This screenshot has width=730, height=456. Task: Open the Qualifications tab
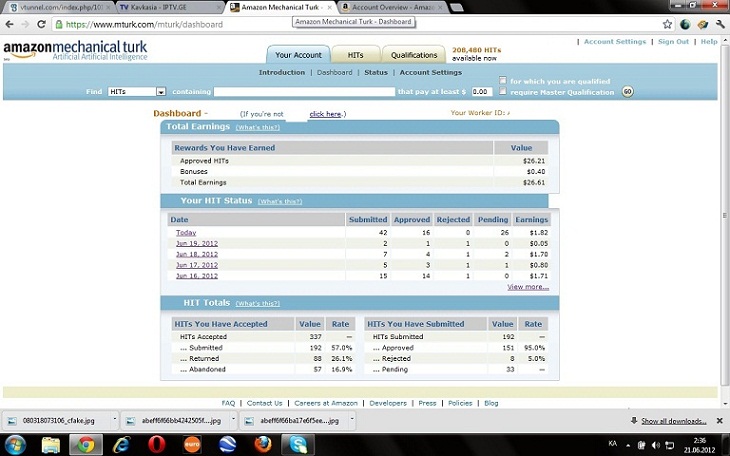coord(413,55)
